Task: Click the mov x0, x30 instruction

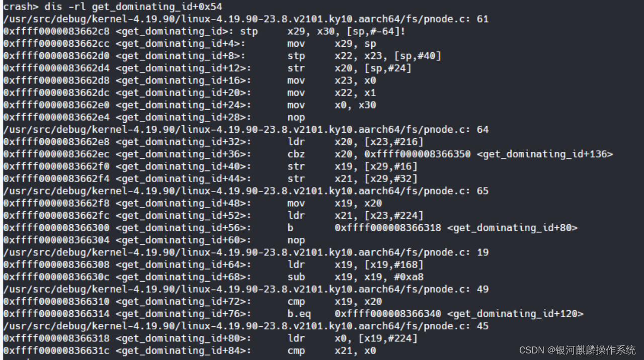Action: pos(332,105)
